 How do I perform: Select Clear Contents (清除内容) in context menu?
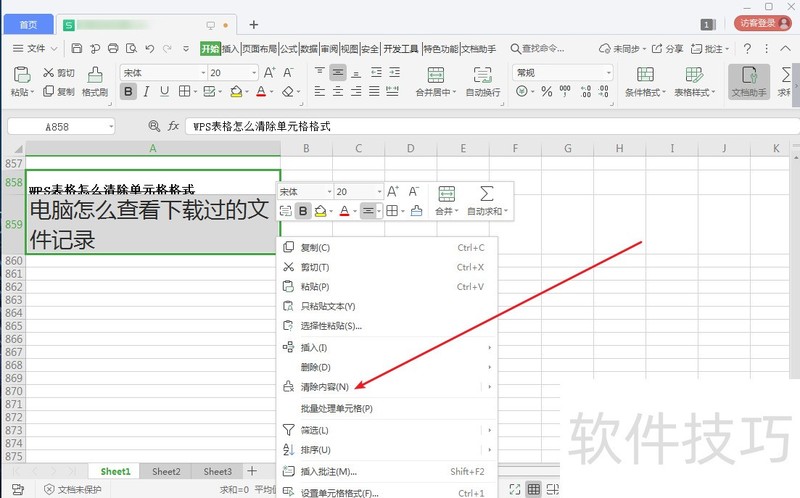point(388,387)
